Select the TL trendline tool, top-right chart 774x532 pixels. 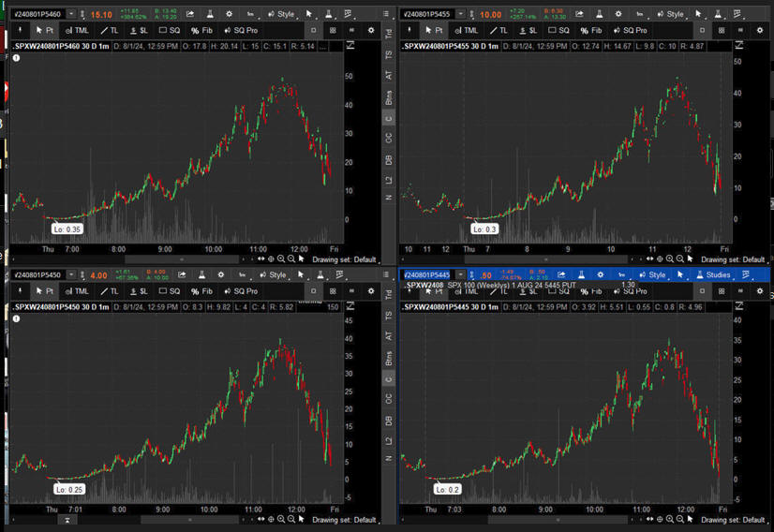pyautogui.click(x=499, y=30)
